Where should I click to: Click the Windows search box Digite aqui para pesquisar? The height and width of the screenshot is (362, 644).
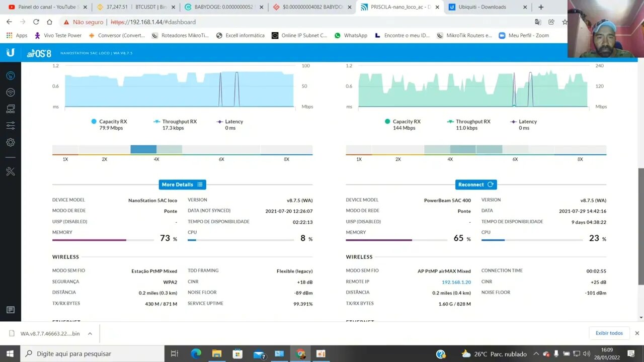click(94, 353)
